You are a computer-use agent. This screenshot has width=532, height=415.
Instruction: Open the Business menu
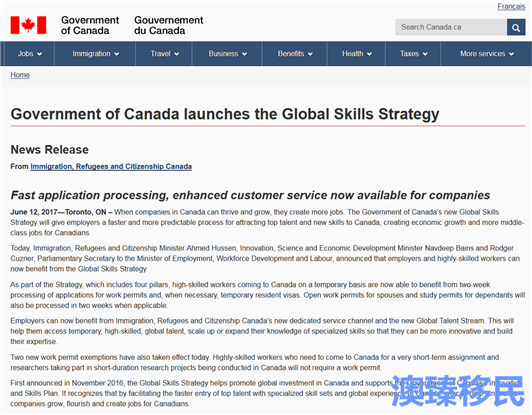pyautogui.click(x=227, y=54)
